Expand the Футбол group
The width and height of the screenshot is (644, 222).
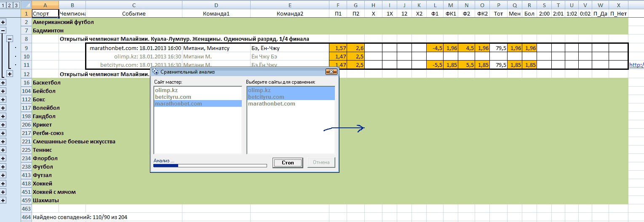3,166
